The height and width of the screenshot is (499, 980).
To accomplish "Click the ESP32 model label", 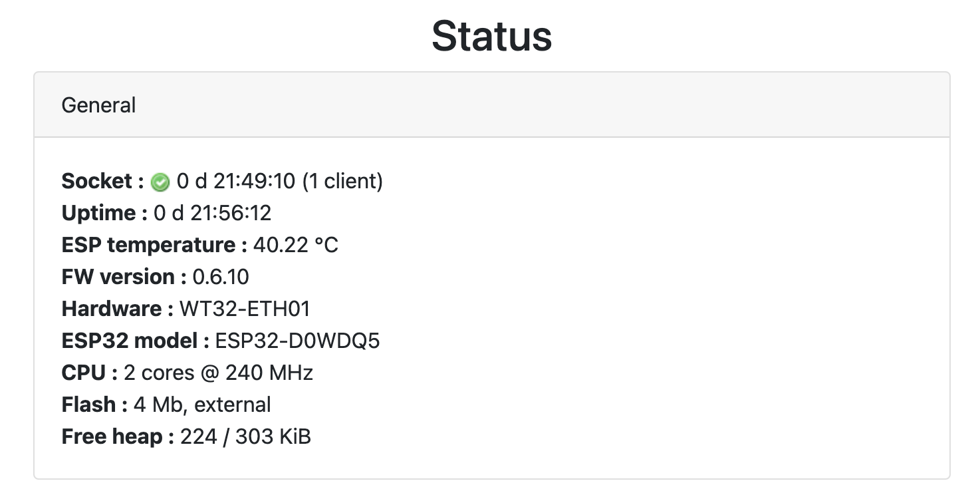I will (135, 341).
